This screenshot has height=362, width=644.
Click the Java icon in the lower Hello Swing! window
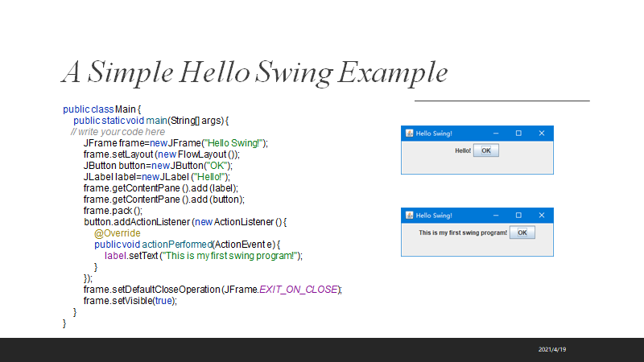409,216
